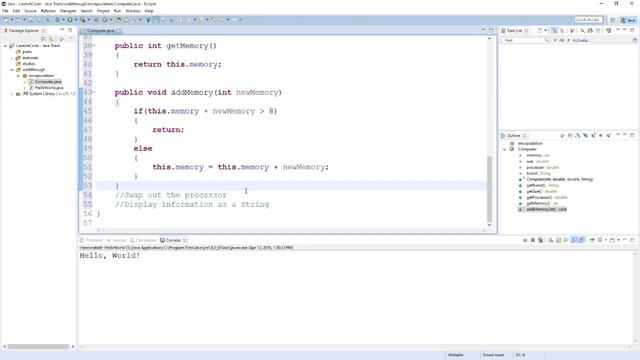This screenshot has height=360, width=640.
Task: Expand the exercises folder
Action: (12, 58)
